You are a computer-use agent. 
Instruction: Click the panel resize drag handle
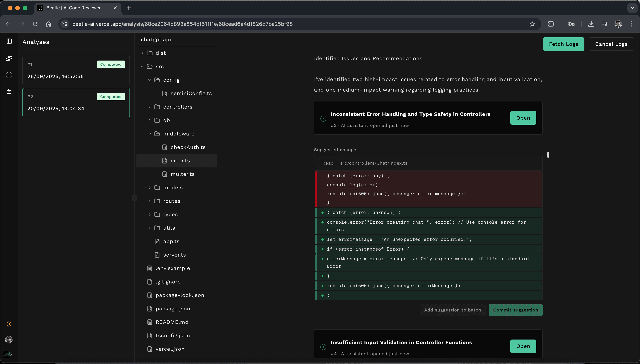pyautogui.click(x=135, y=198)
